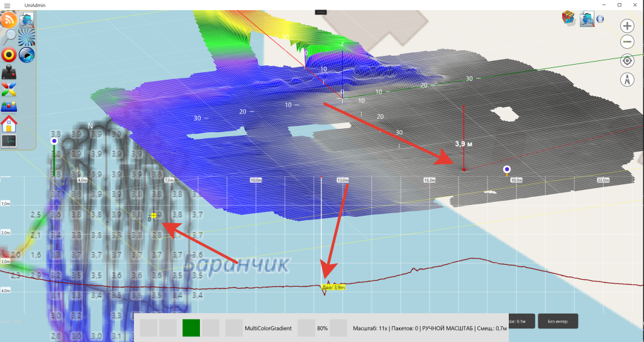This screenshot has width=644, height=342.
Task: Open the joystick control icon
Action: pos(9,72)
